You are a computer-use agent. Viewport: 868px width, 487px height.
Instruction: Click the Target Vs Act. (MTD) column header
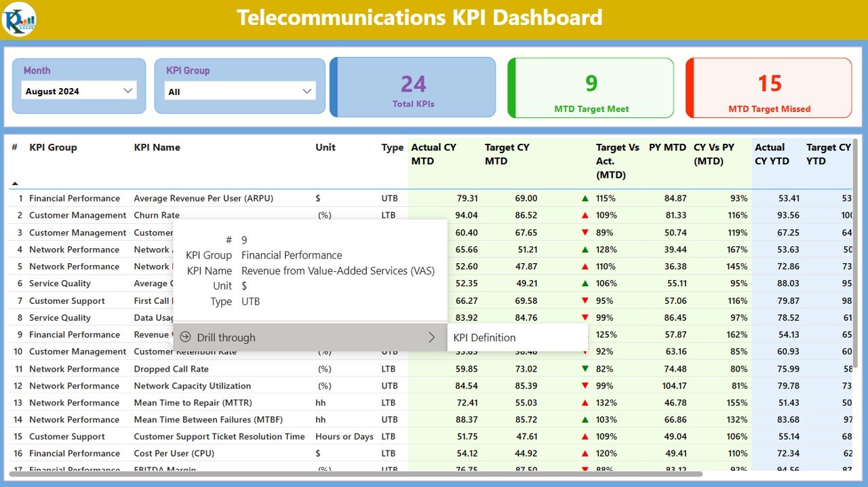[618, 161]
